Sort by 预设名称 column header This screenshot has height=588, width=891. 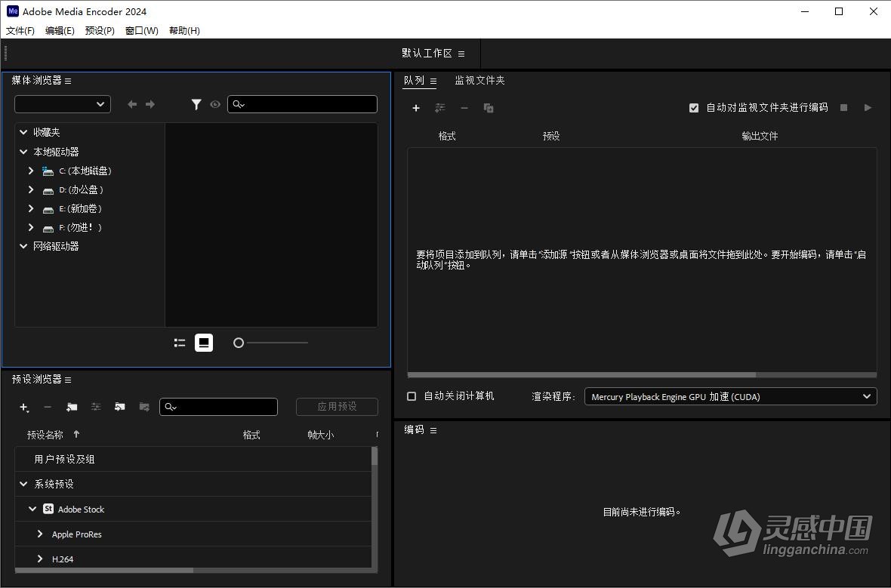point(45,436)
